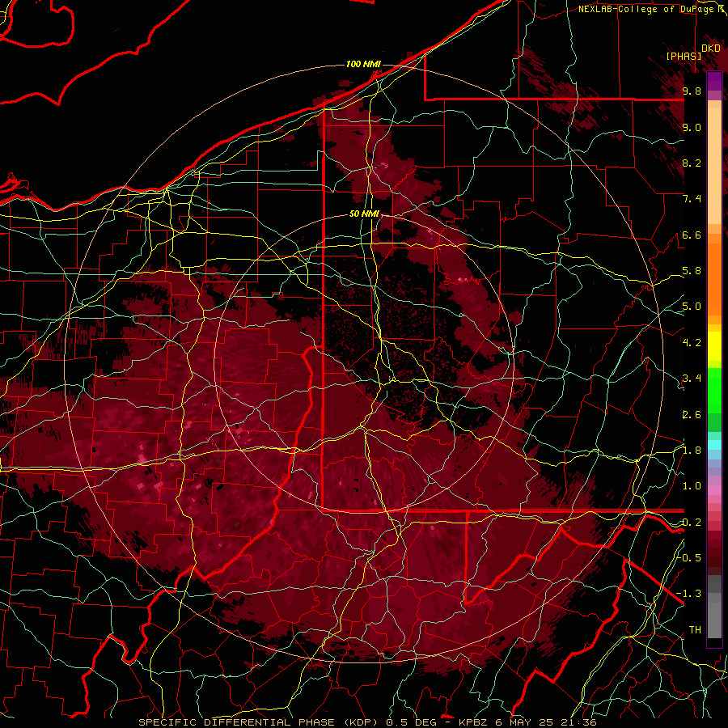This screenshot has height=728, width=728.
Task: Click the -0.5 scale value
Action: coord(689,558)
